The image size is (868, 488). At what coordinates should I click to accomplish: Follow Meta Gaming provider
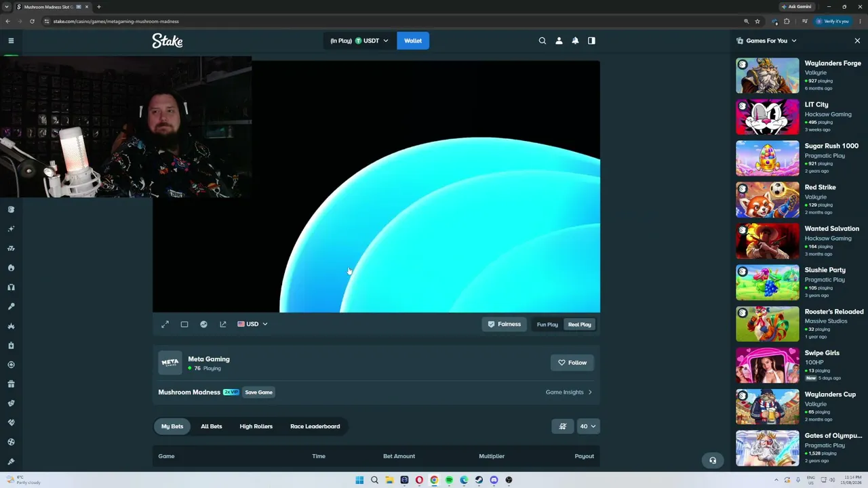click(x=572, y=363)
